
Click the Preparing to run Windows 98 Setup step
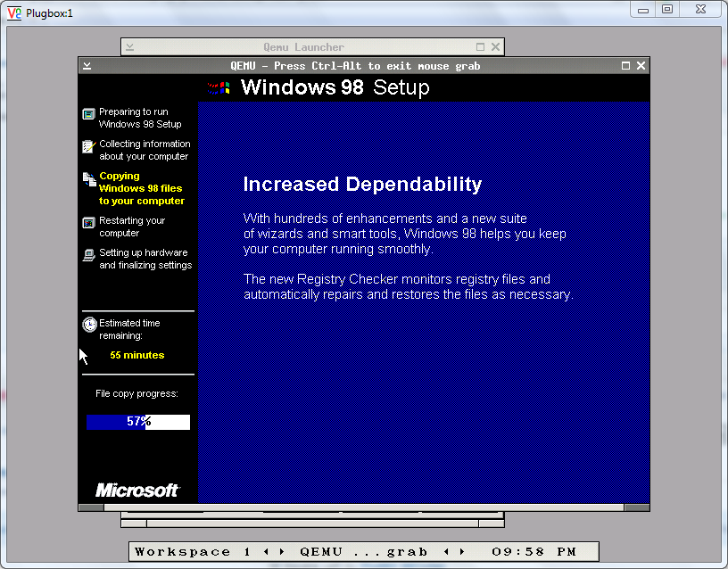[140, 118]
